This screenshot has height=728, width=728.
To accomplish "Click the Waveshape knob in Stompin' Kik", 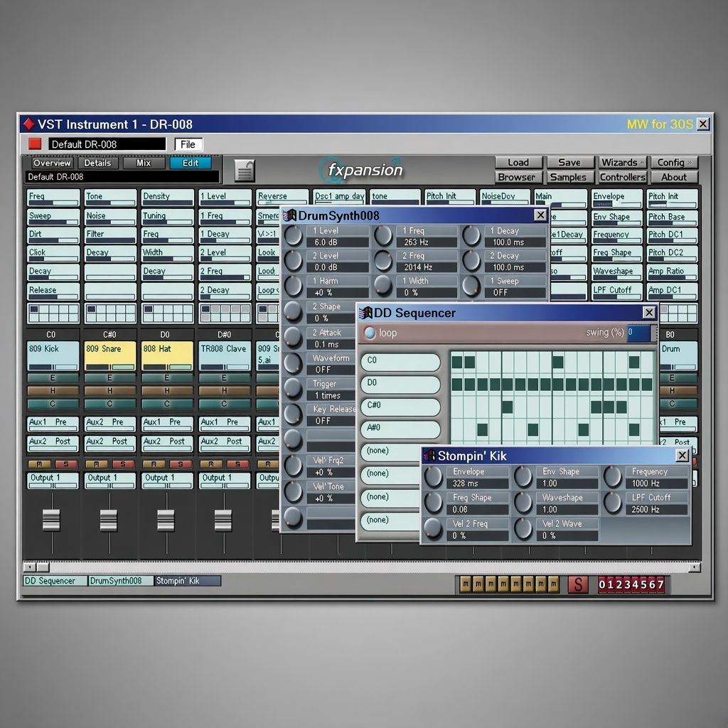I will tap(523, 503).
